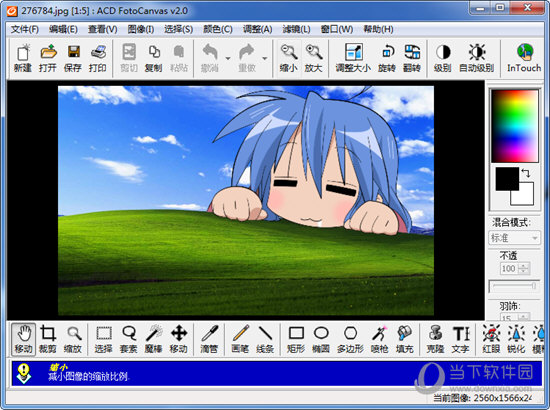
Task: Click the Flip (翻转) icon
Action: click(x=412, y=58)
